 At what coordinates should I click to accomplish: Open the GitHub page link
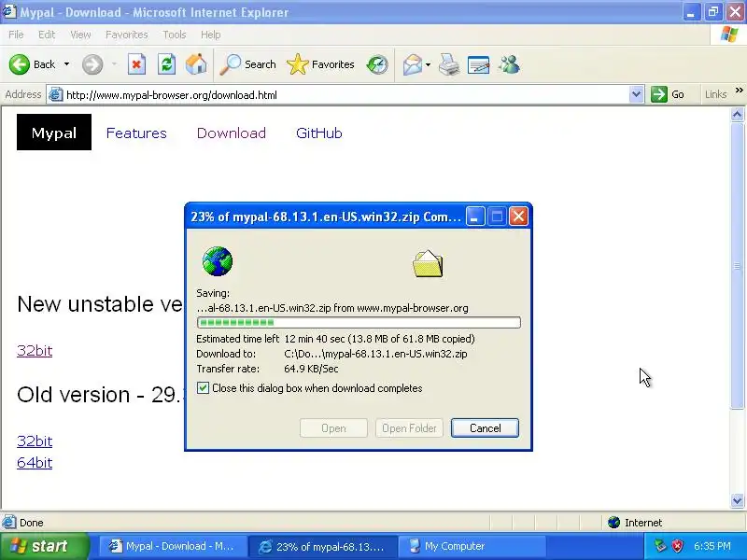318,133
